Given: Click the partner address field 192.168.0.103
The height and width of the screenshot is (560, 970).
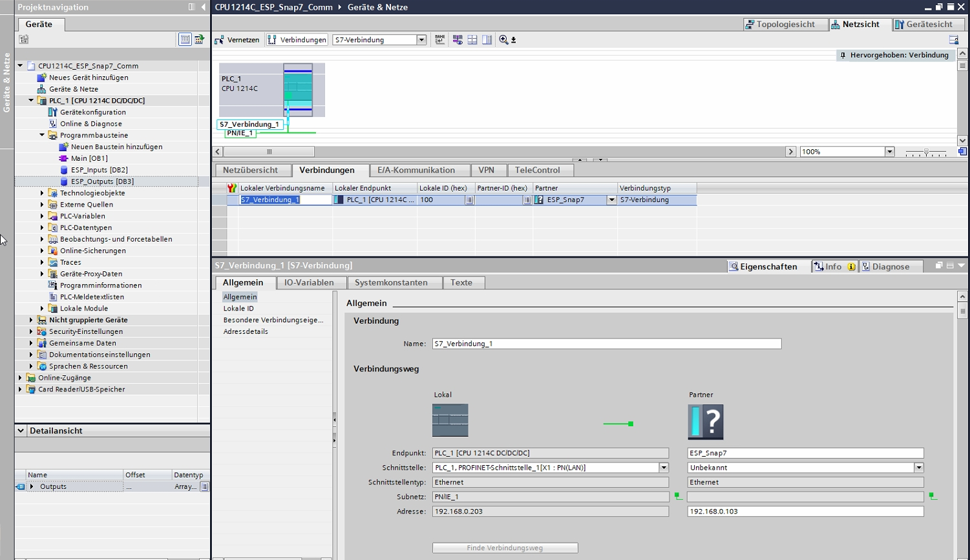Looking at the screenshot, I should coord(805,512).
